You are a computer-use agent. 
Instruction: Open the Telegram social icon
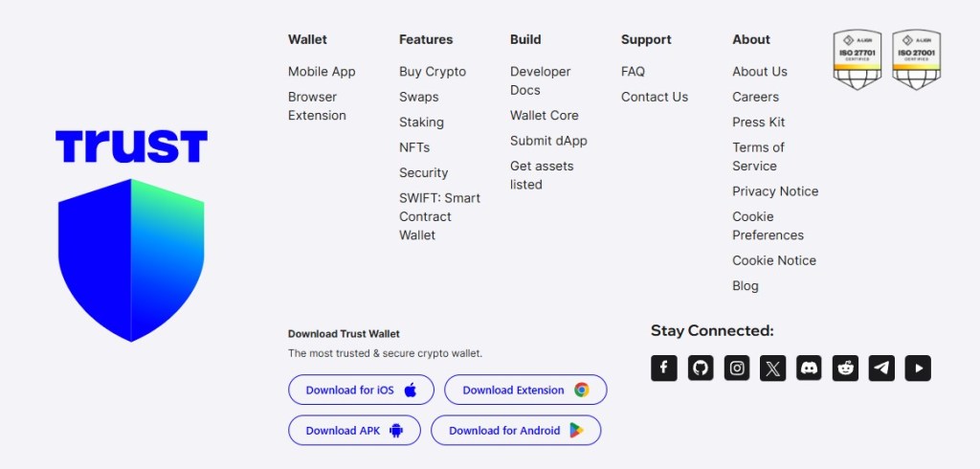(x=881, y=368)
